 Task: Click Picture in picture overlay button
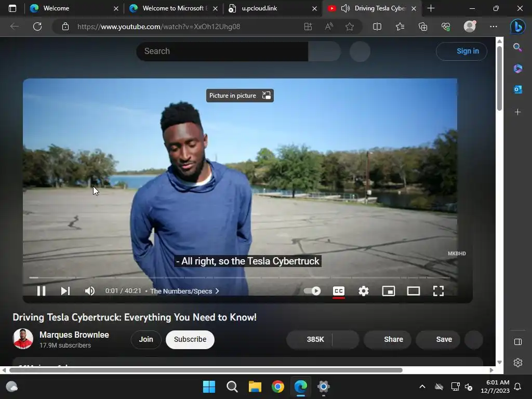pos(240,96)
